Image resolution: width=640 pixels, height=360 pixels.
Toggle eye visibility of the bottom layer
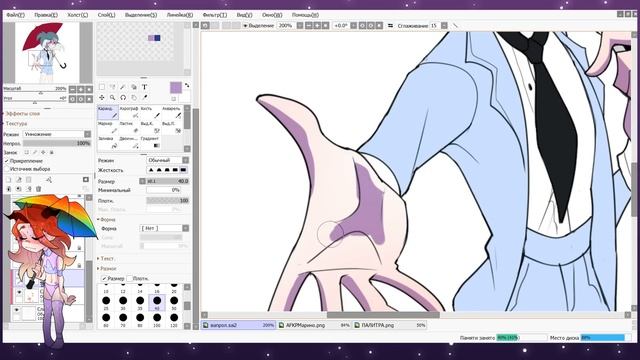point(17,310)
